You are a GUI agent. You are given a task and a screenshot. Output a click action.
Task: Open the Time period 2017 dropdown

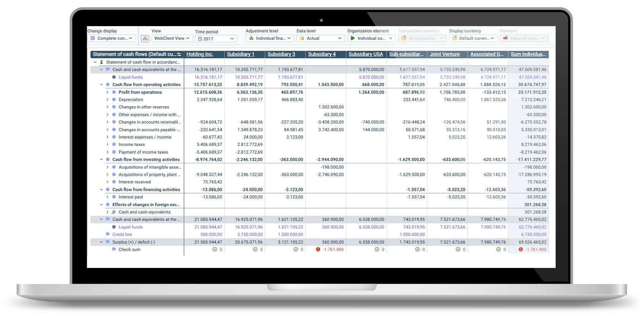click(216, 39)
